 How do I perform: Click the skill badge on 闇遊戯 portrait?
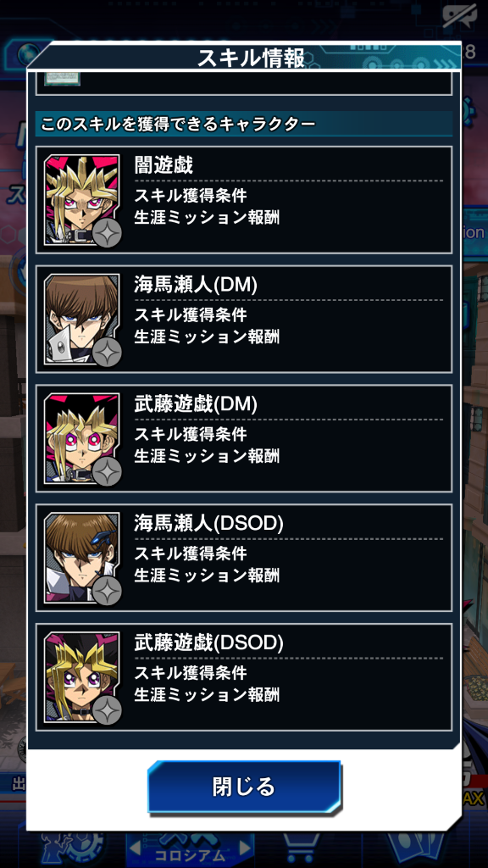pyautogui.click(x=107, y=232)
